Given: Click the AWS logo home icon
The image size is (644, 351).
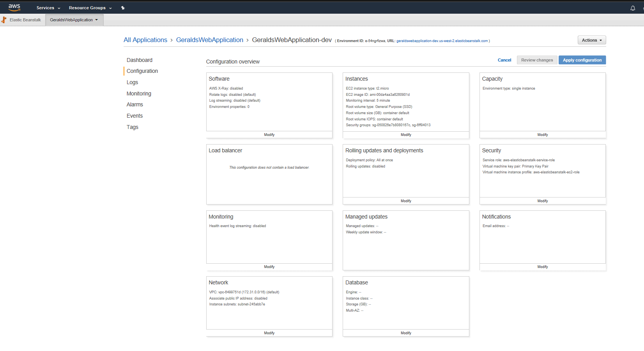Looking at the screenshot, I should pyautogui.click(x=14, y=7).
